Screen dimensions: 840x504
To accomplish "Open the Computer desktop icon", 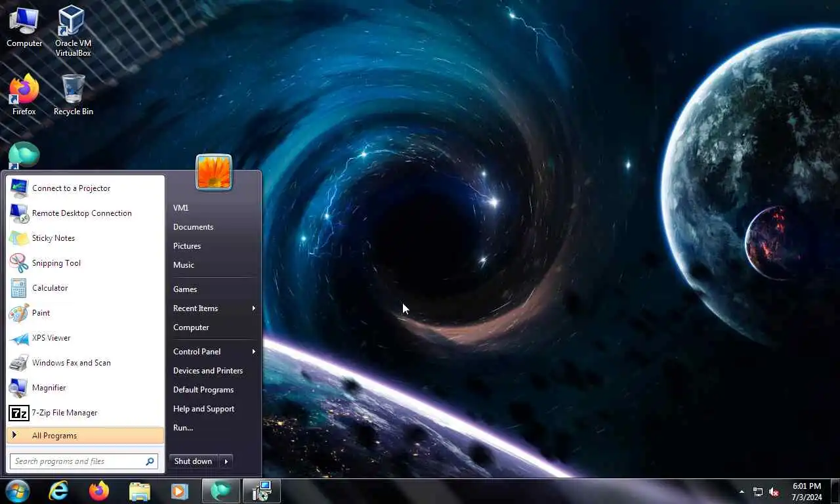I will [x=24, y=27].
